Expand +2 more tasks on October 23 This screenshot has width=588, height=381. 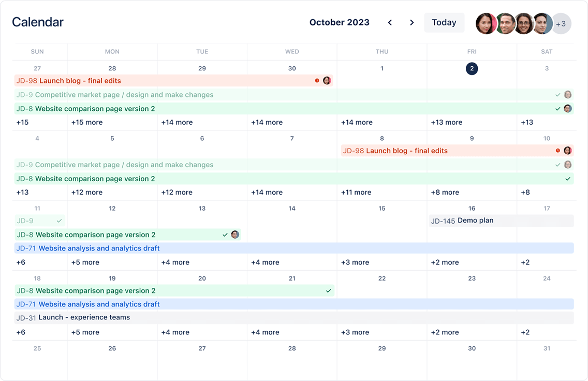[x=445, y=332]
